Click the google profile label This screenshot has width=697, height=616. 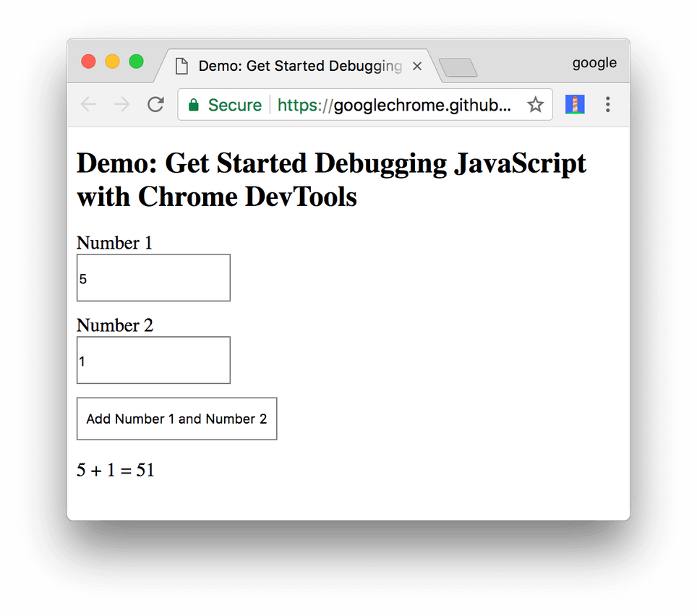(x=594, y=63)
